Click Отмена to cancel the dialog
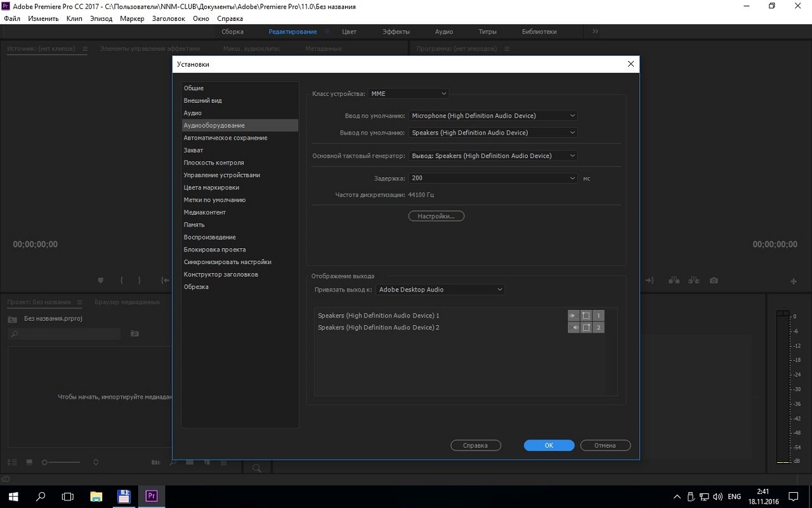Screen dimensions: 812x508 605,445
